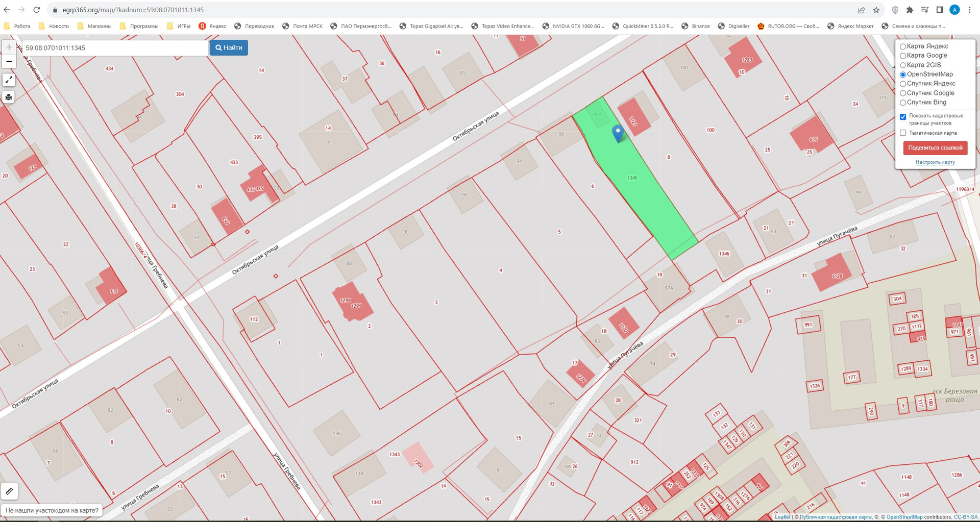Click the blue location marker pin
This screenshot has height=522, width=980.
[x=618, y=133]
